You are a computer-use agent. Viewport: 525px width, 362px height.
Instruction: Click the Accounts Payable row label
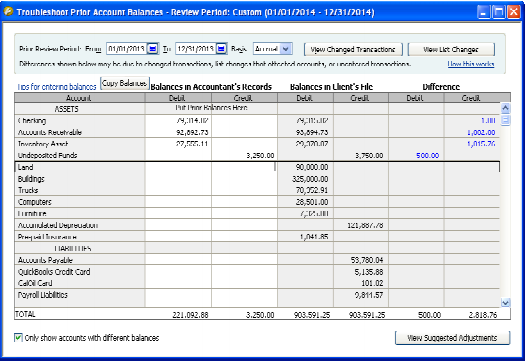45,260
